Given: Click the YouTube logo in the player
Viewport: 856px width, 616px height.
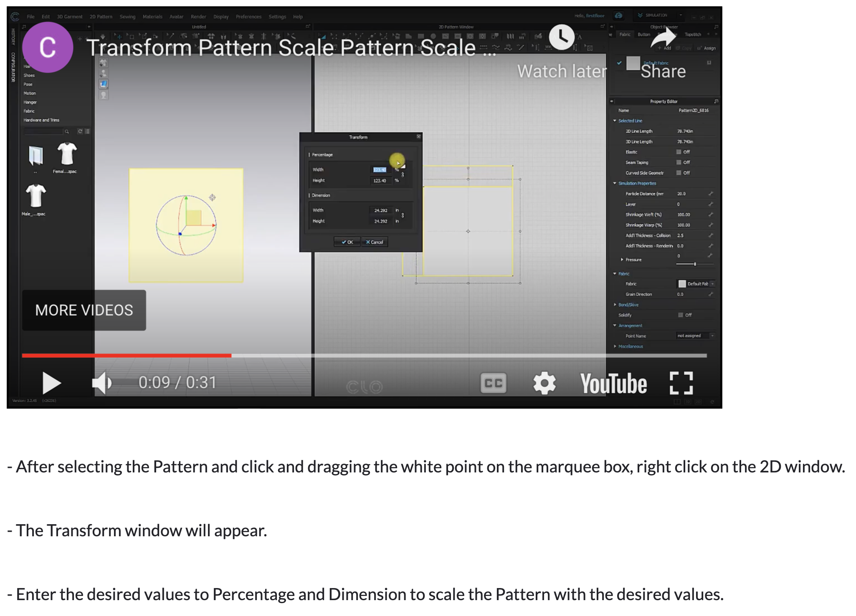Looking at the screenshot, I should pos(613,384).
